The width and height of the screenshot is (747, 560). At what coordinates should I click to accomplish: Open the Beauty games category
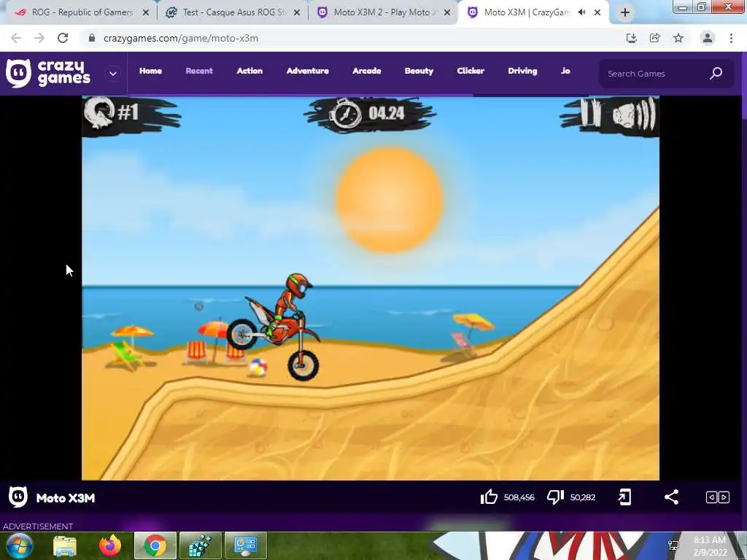419,71
